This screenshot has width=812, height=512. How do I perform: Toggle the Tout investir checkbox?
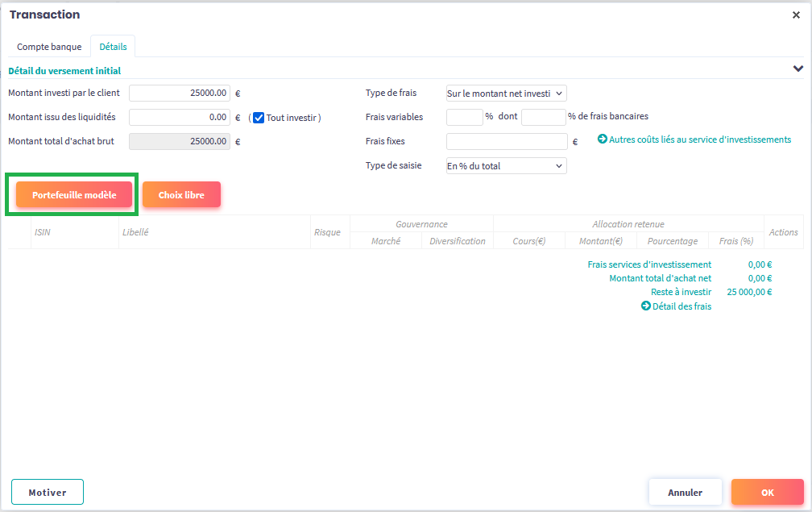coord(259,118)
